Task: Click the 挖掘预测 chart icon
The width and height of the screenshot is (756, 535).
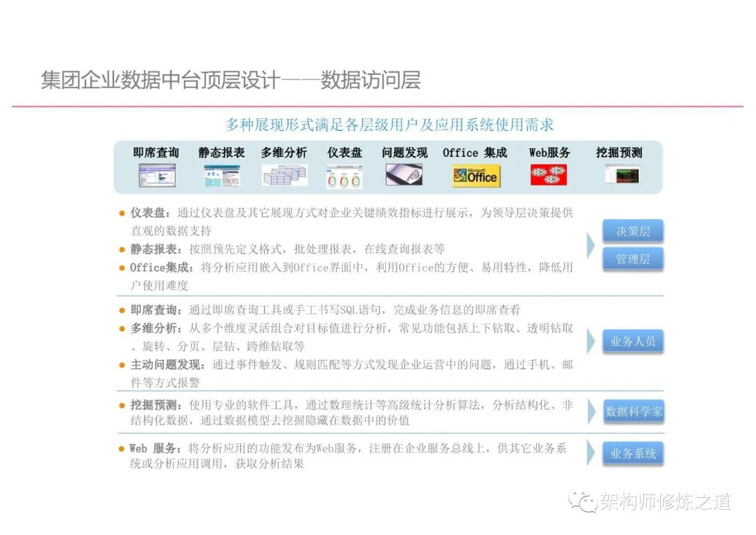Action: pyautogui.click(x=623, y=174)
